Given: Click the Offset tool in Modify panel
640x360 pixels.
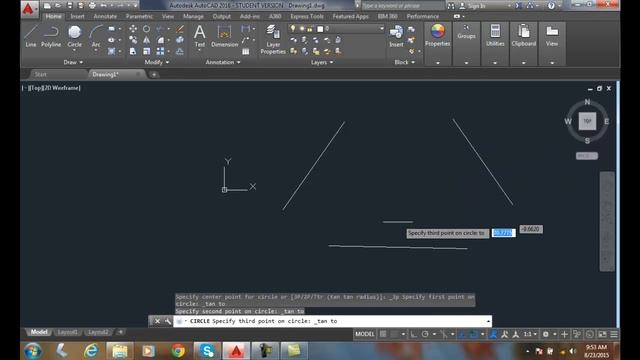Looking at the screenshot, I should 180,51.
